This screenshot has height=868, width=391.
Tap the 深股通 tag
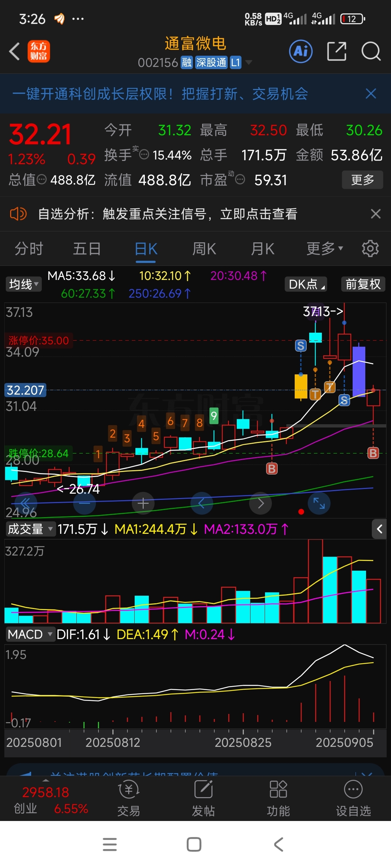211,63
